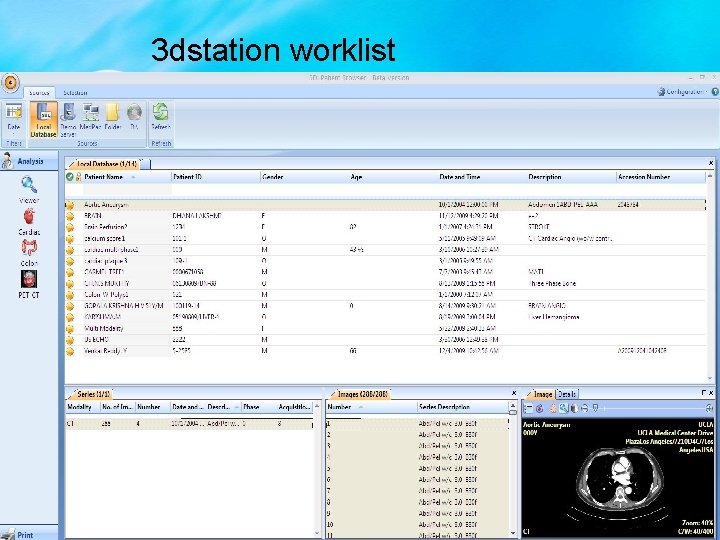The height and width of the screenshot is (540, 720).
Task: Select the magnifier zoom tool in preview toolbar
Action: click(x=563, y=408)
